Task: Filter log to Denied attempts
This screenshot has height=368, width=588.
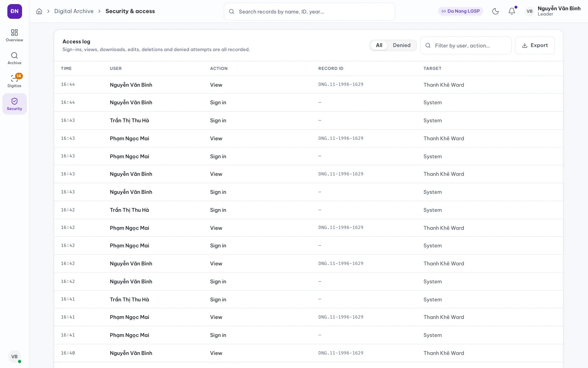Action: 402,45
